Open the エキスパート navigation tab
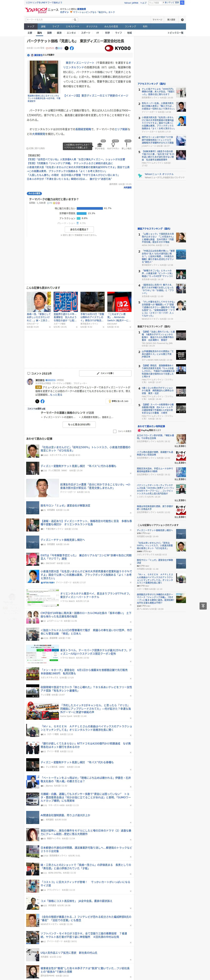 [x=72, y=27]
